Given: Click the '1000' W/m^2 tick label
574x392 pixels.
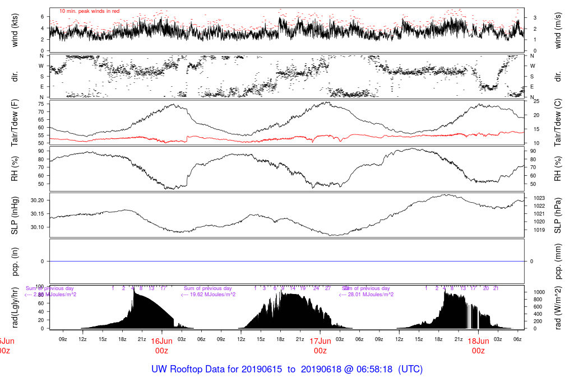Looking at the screenshot, I should [539, 292].
